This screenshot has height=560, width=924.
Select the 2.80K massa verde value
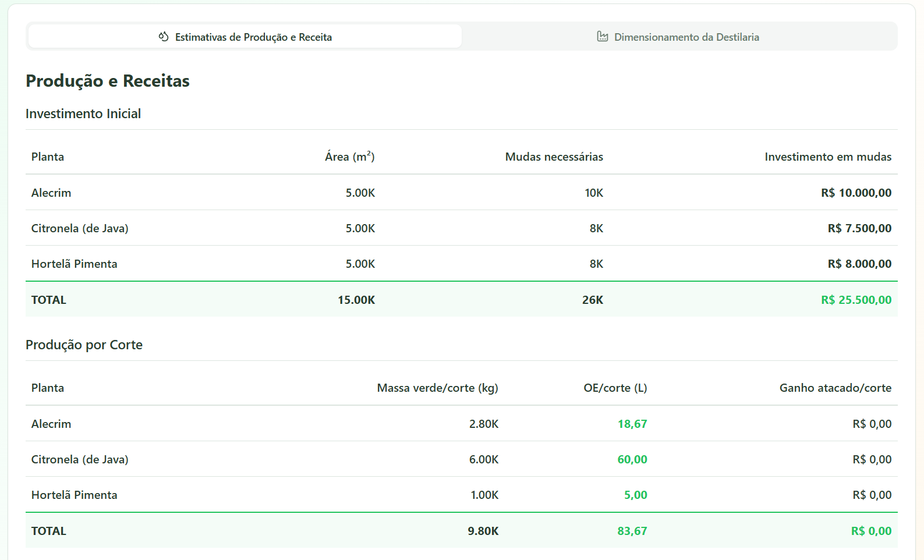point(484,424)
